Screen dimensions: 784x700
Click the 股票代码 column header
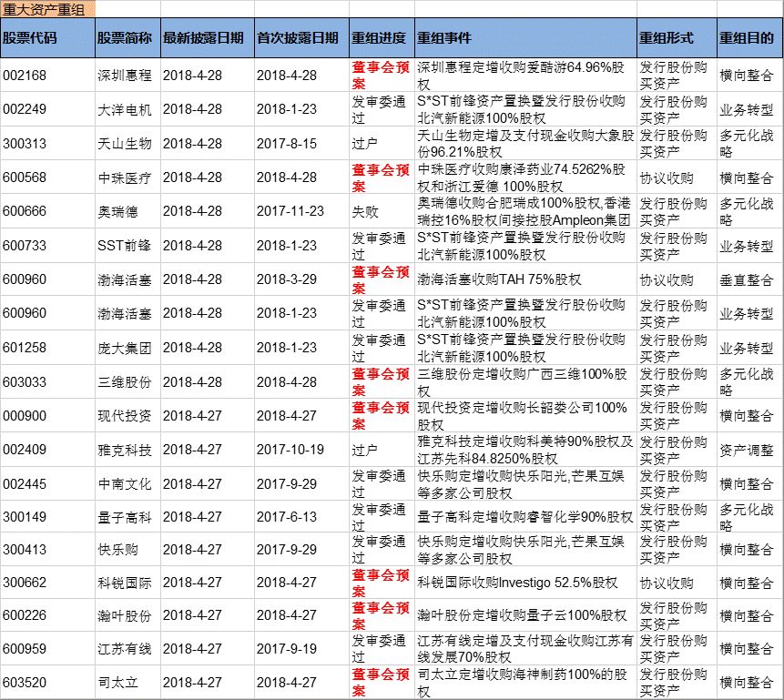pyautogui.click(x=47, y=38)
